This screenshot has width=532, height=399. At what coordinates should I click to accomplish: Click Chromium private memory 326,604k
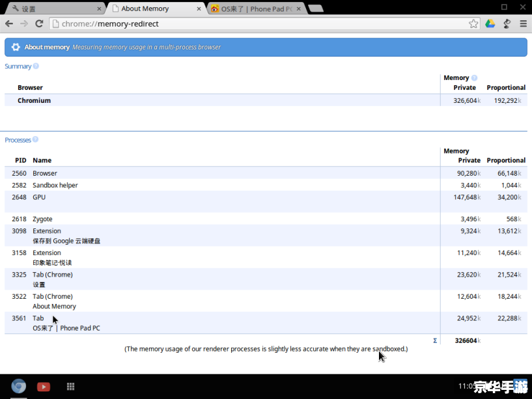point(467,100)
